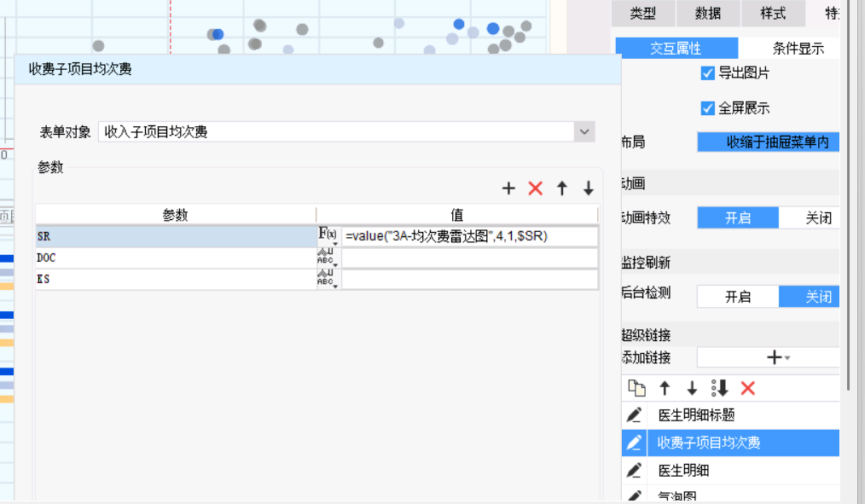Switch to the 数据 tab

click(x=708, y=14)
